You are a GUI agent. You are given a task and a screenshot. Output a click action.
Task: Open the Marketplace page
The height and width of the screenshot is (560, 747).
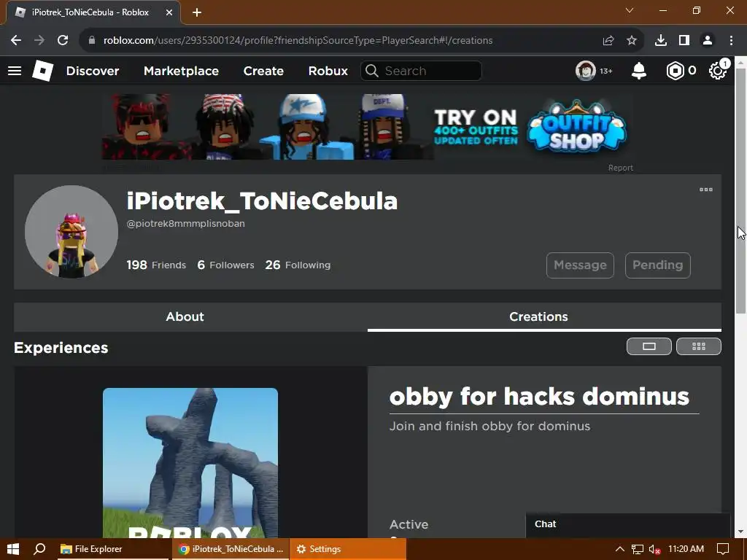tap(181, 71)
